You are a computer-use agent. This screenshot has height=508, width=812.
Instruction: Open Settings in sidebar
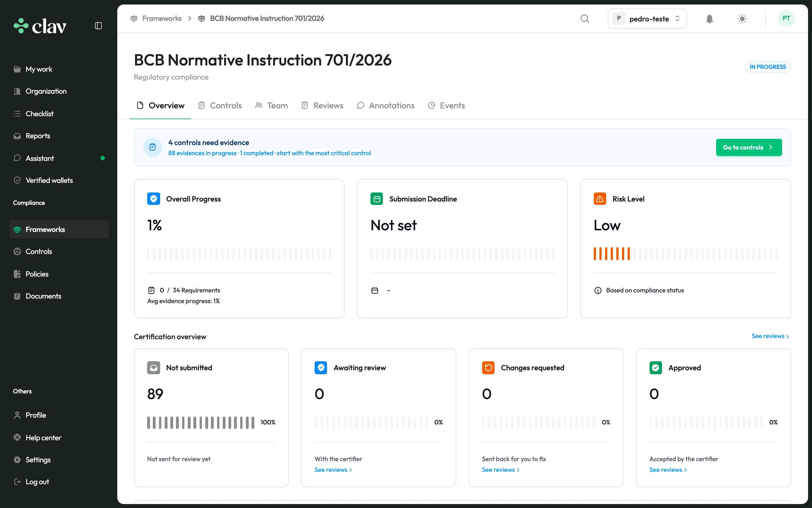point(59,460)
